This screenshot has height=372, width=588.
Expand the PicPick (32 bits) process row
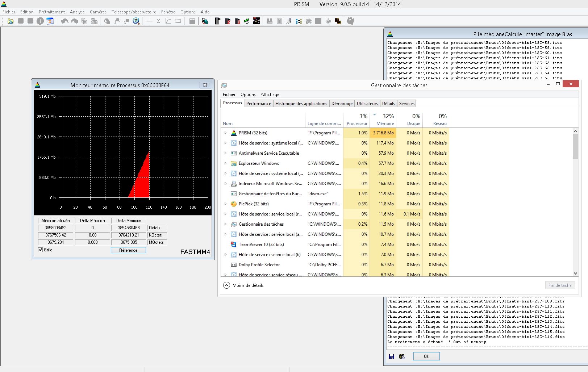click(225, 204)
